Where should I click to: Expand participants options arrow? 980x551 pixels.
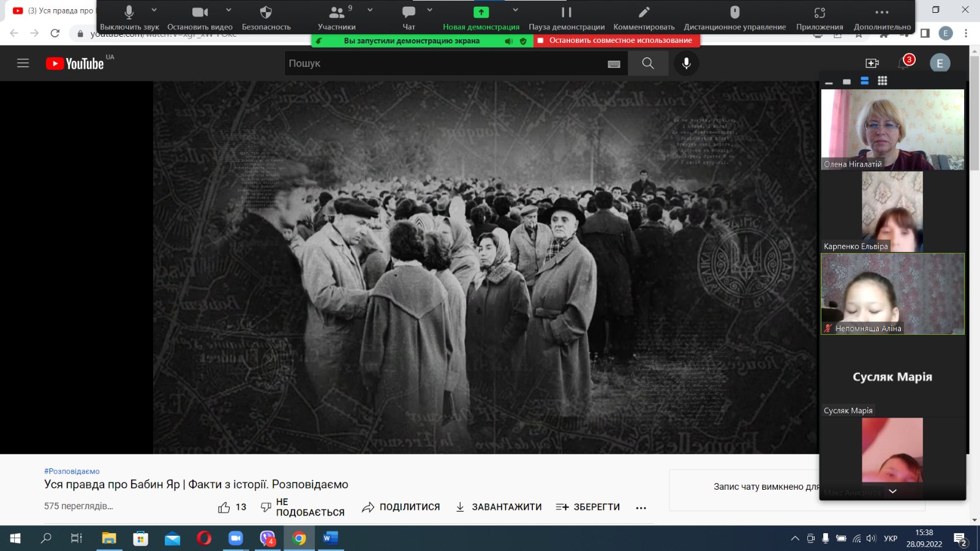click(370, 10)
